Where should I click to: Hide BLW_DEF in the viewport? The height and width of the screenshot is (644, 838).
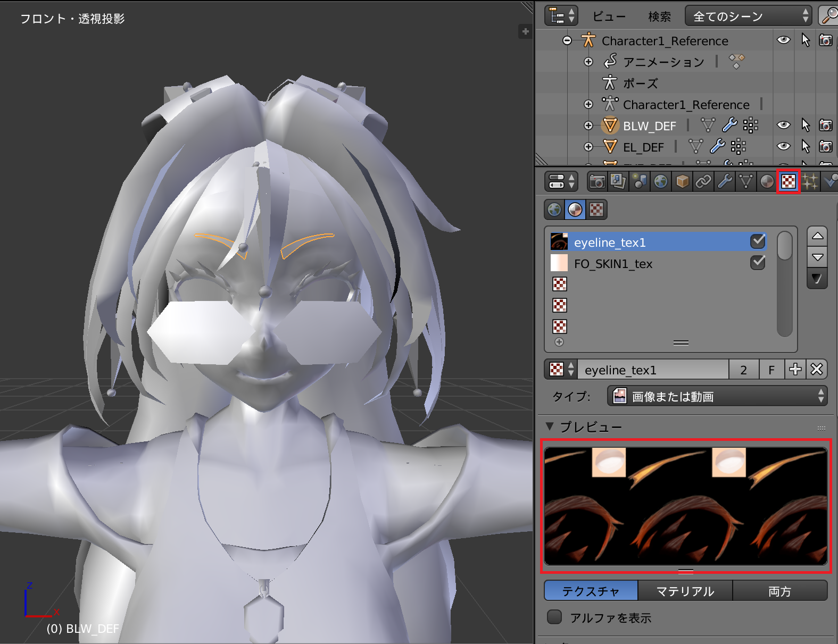(783, 125)
